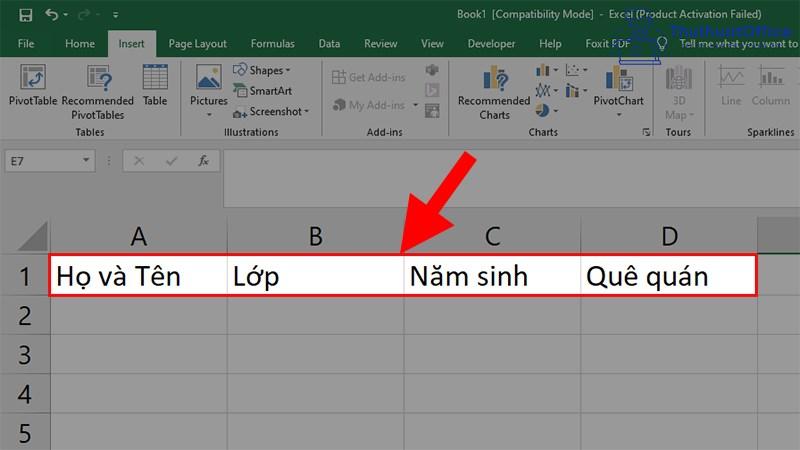Click cell containing 'Năm sinh'
Viewport: 800px width, 450px height.
[x=492, y=276]
